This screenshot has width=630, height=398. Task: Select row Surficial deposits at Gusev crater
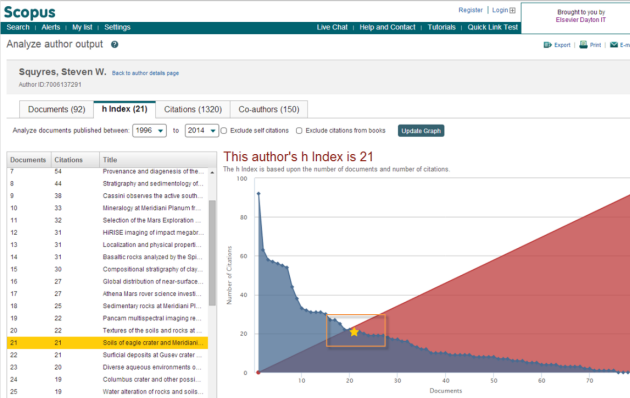(x=108, y=355)
